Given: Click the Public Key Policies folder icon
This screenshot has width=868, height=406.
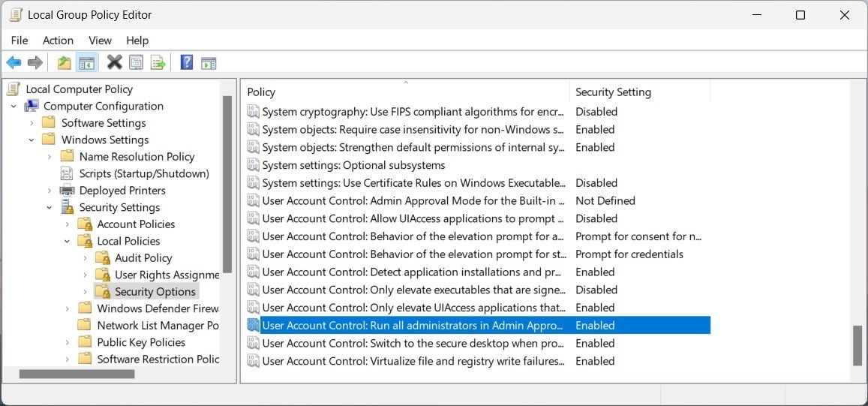Looking at the screenshot, I should (85, 342).
